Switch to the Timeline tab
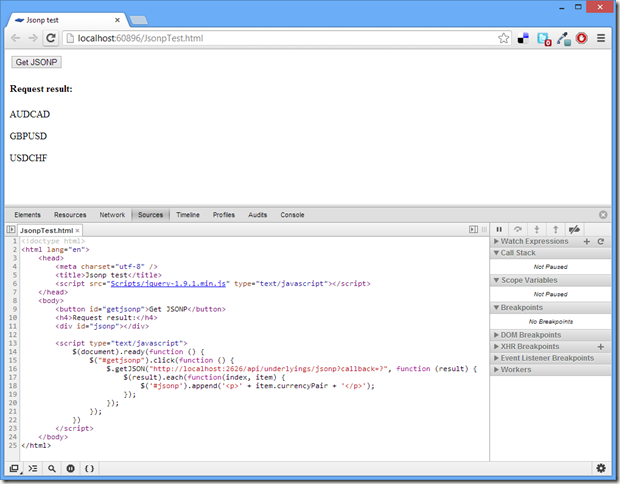 pos(188,215)
